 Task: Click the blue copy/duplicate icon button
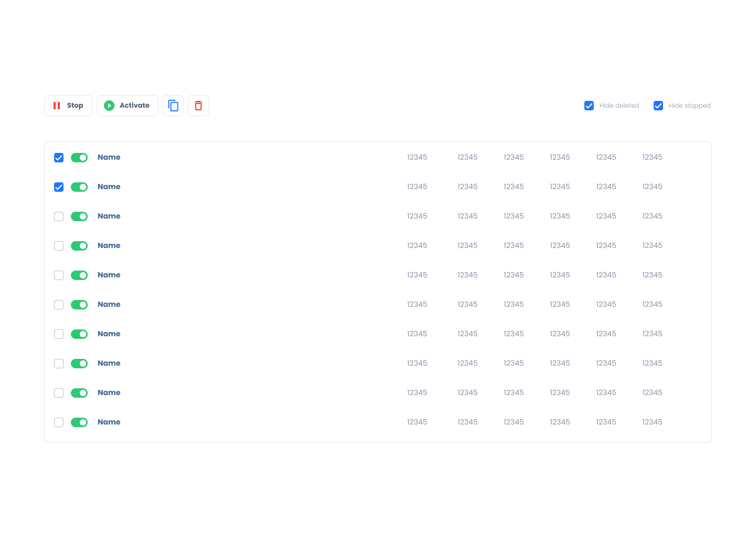(173, 106)
